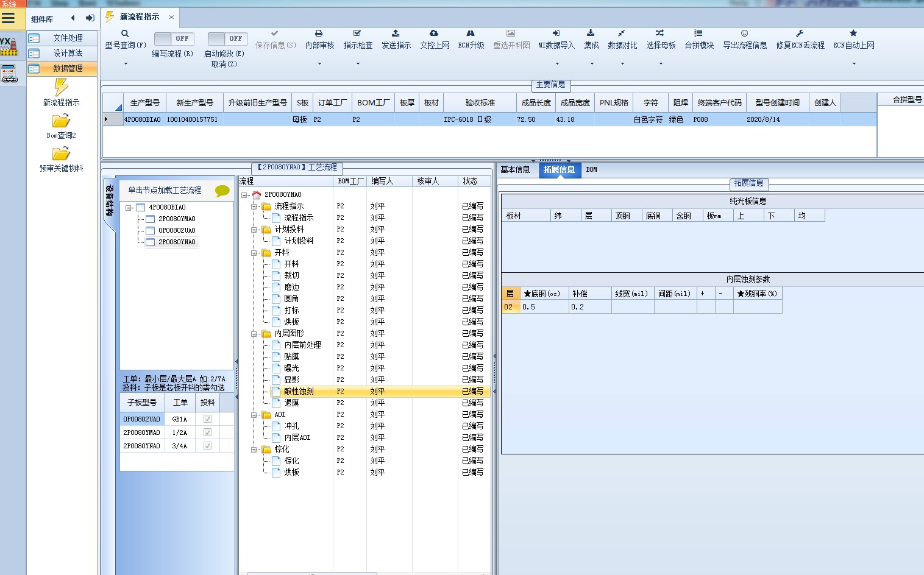Switch to the BOM tab
The image size is (924, 575).
[x=592, y=169]
